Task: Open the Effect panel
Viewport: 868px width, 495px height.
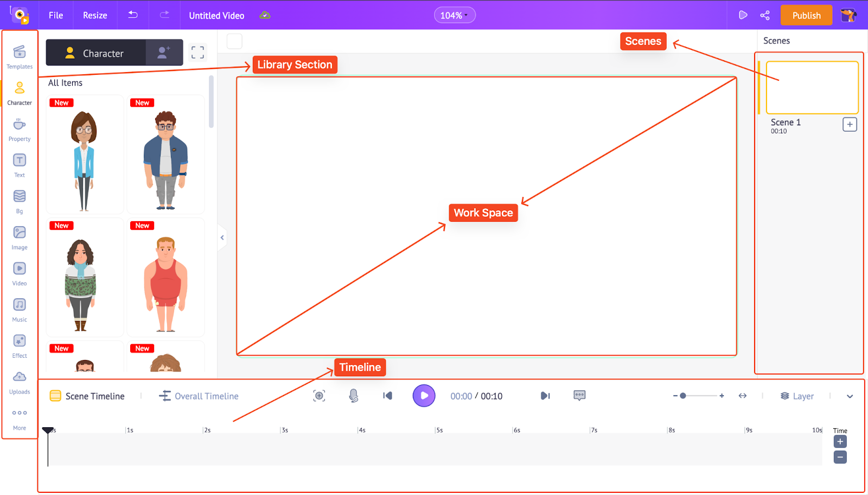Action: point(20,345)
